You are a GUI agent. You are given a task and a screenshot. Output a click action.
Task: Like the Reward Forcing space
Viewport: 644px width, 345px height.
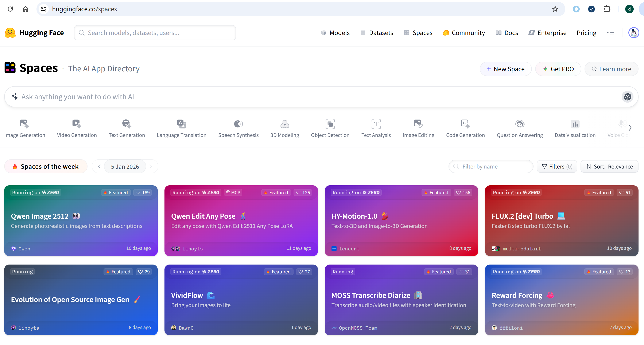tap(625, 272)
